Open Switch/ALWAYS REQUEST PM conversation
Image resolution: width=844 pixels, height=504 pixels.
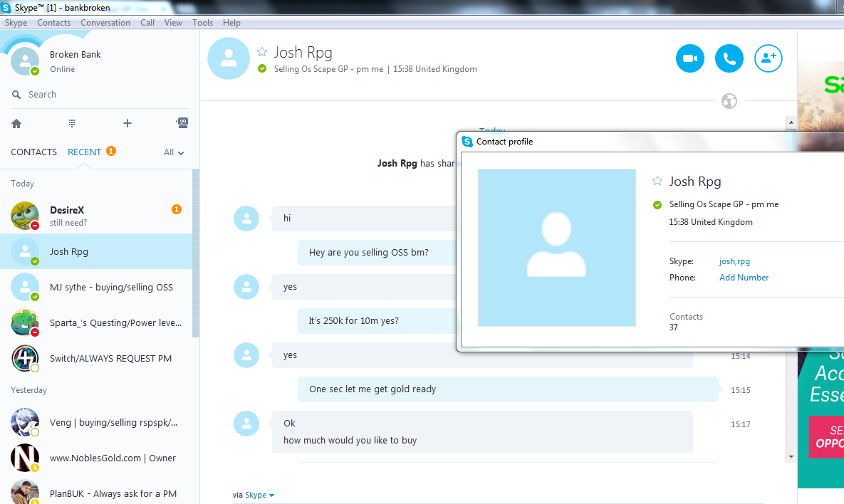click(x=96, y=357)
